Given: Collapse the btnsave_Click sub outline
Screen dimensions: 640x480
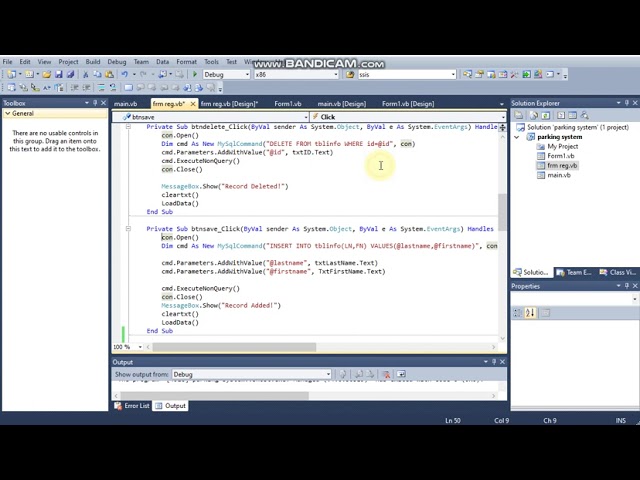Looking at the screenshot, I should [128, 229].
